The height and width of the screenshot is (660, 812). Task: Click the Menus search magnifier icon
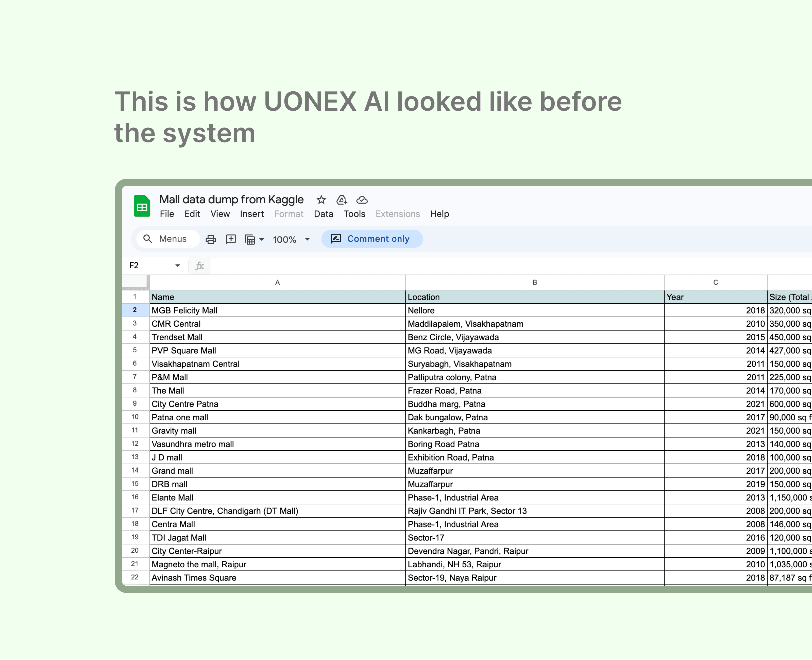point(147,239)
